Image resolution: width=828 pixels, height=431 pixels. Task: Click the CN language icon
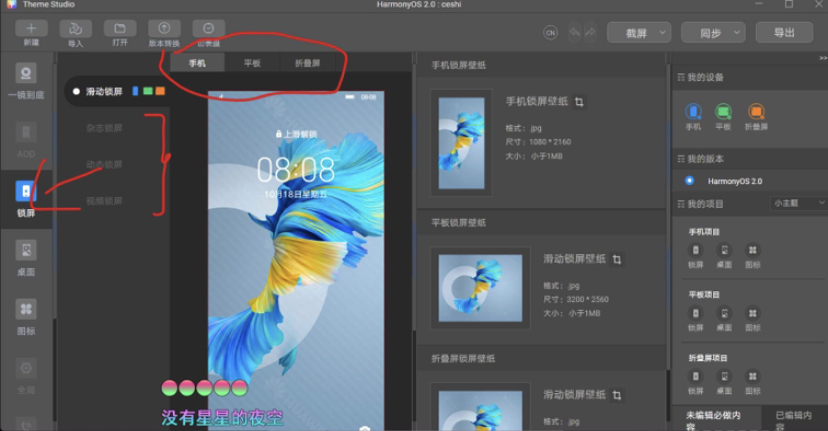tap(550, 33)
